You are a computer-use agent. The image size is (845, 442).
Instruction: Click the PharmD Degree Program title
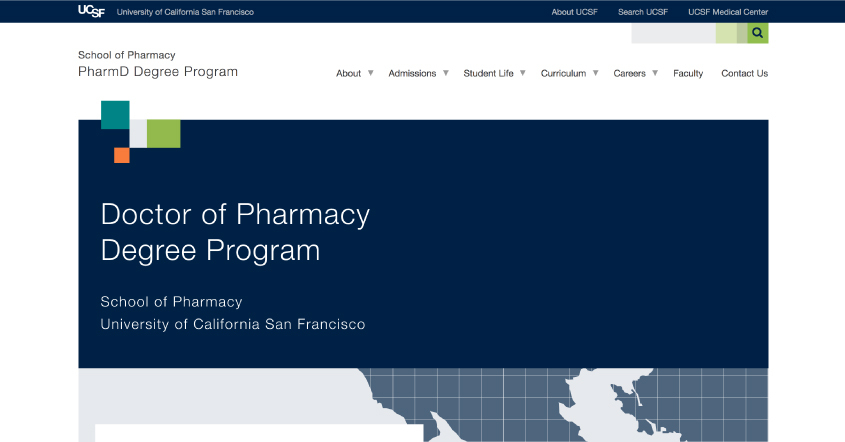pos(158,72)
